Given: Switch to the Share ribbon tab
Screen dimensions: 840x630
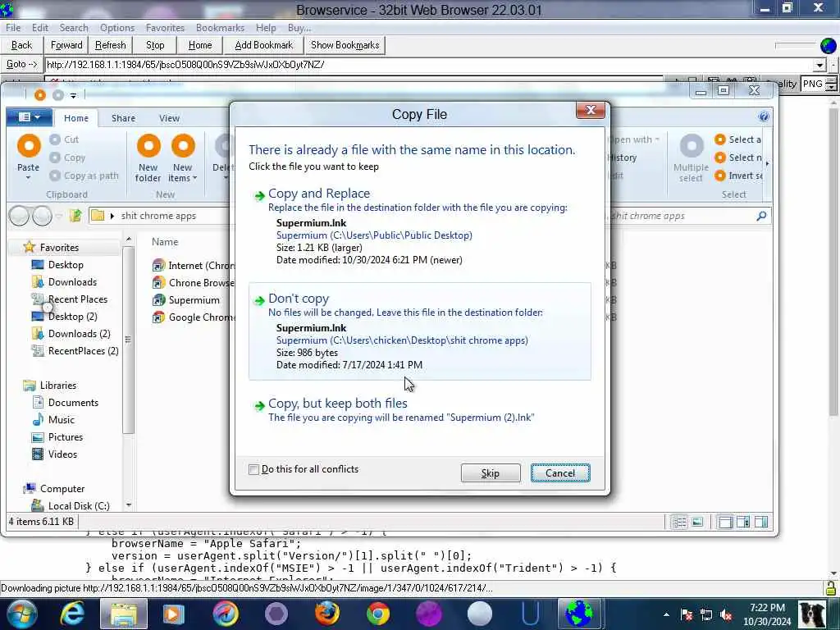Looking at the screenshot, I should tap(123, 118).
